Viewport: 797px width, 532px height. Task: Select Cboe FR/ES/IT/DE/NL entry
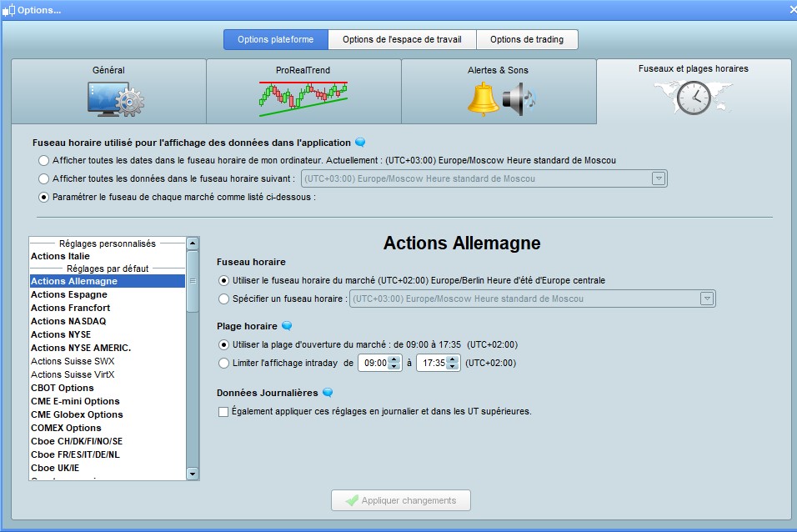108,454
